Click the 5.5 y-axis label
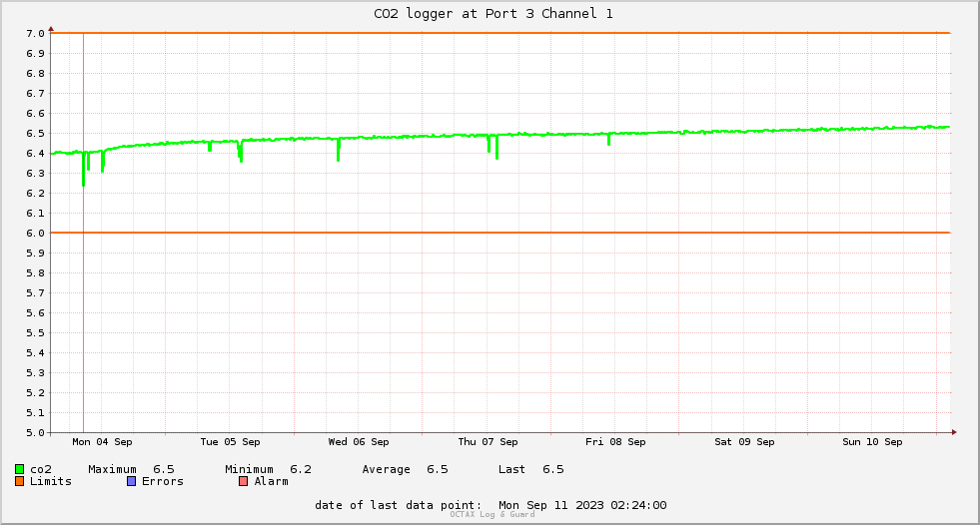This screenshot has width=980, height=525. [x=35, y=333]
